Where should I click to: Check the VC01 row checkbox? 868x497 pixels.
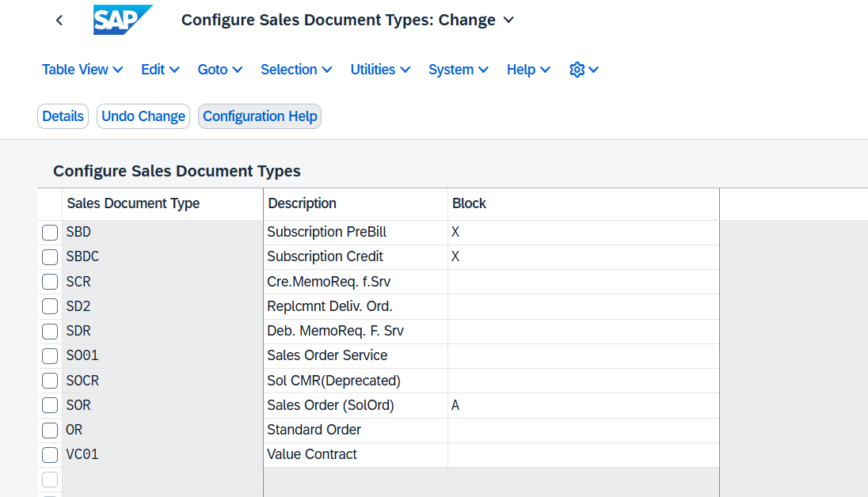(x=50, y=455)
